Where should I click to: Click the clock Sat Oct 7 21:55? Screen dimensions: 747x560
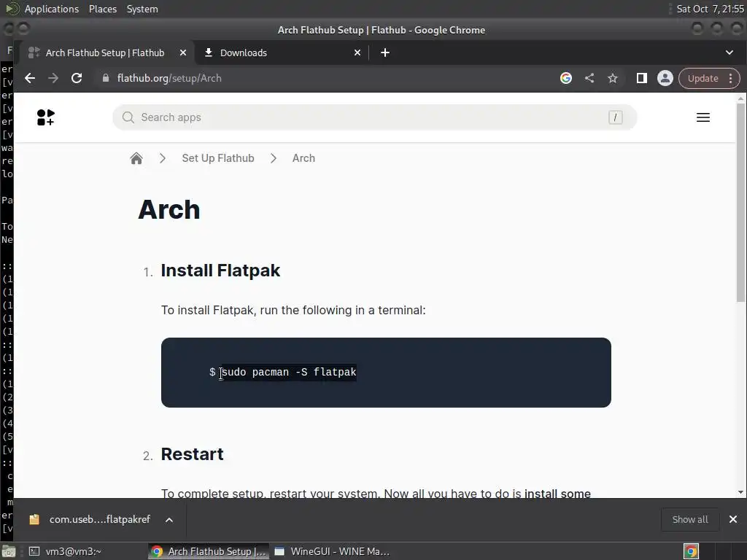click(x=710, y=9)
